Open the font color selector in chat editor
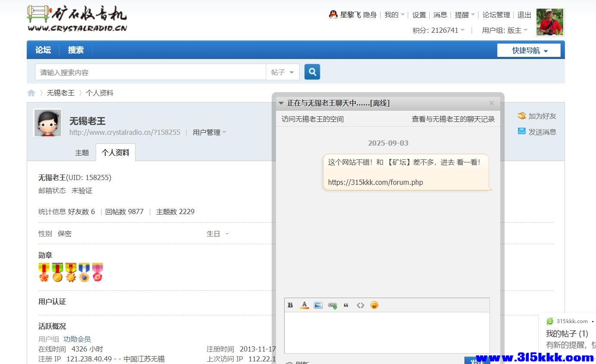Screen dimensions: 596x364 (x=304, y=305)
